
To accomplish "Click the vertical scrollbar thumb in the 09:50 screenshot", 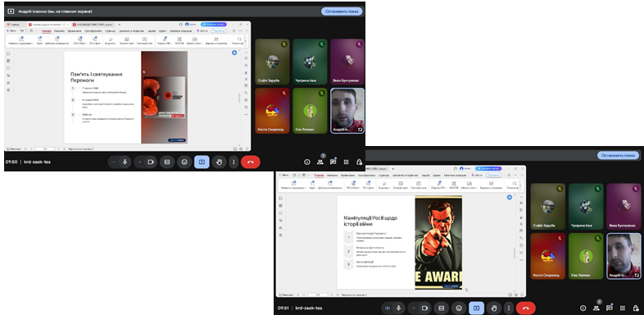I will click(x=239, y=98).
